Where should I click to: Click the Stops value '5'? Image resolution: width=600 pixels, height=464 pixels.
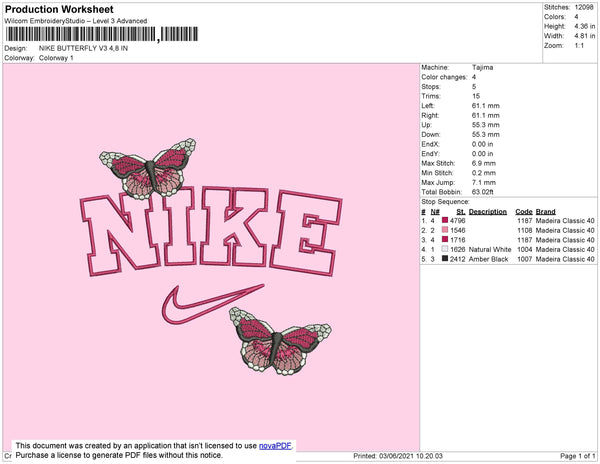click(474, 86)
